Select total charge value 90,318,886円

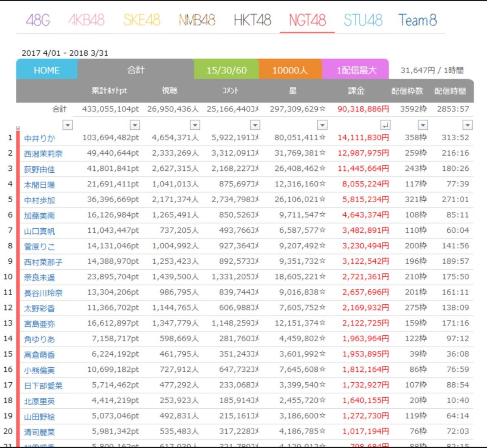click(x=363, y=109)
